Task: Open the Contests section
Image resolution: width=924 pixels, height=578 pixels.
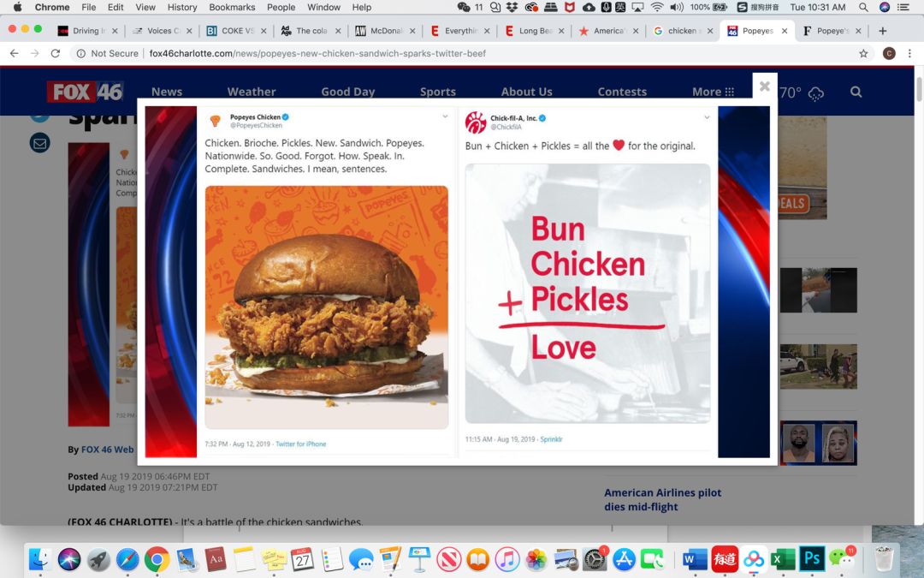Action: [622, 92]
